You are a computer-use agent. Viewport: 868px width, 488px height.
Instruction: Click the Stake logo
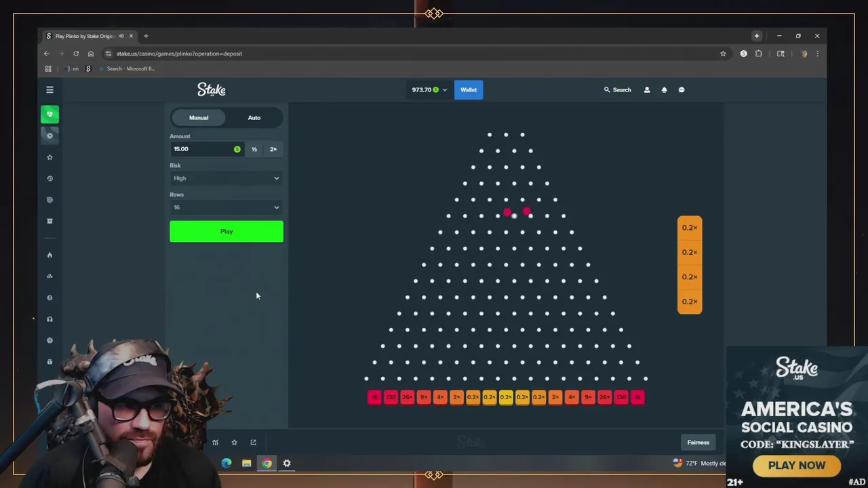[x=212, y=89]
